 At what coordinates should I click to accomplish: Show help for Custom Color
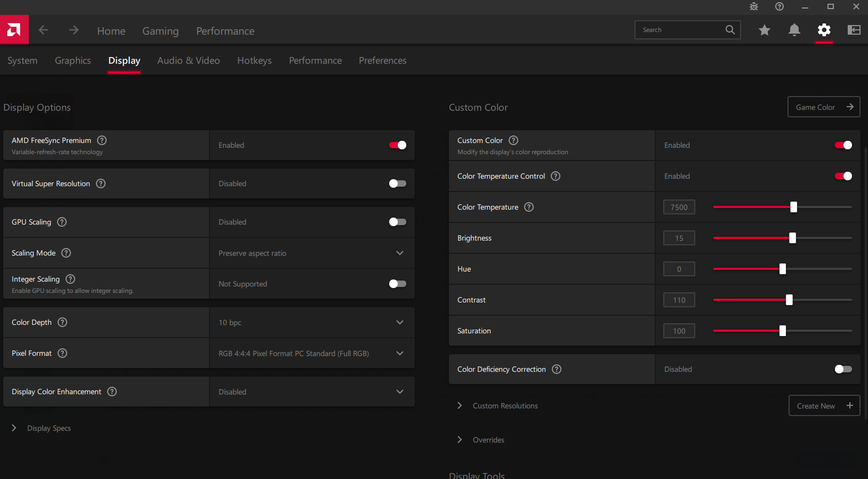(513, 140)
